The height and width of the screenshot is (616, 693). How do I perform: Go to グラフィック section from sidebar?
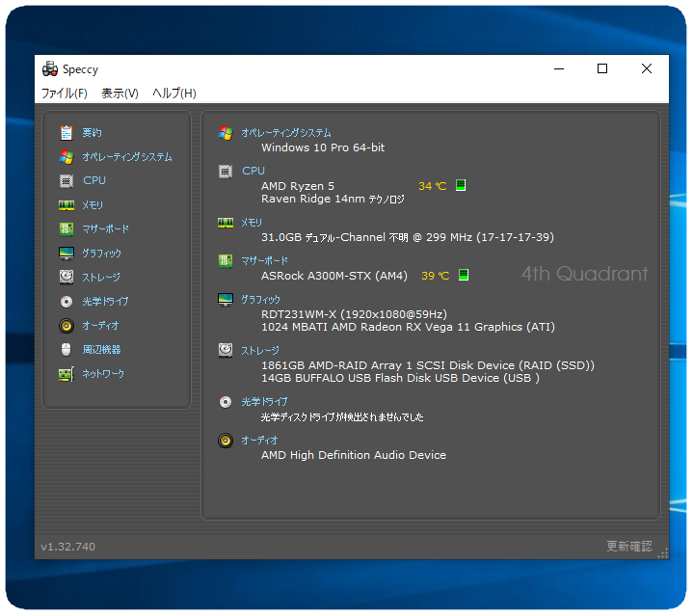tap(101, 254)
